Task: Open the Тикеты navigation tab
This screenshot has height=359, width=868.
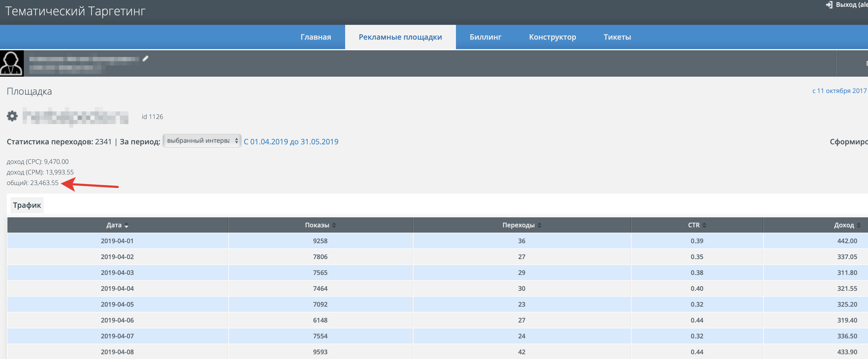Action: pyautogui.click(x=617, y=37)
